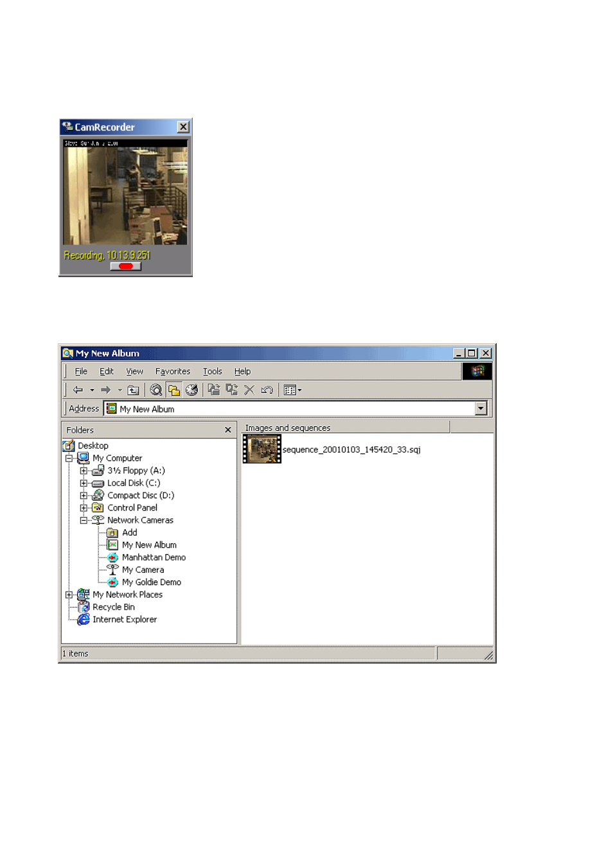This screenshot has width=613, height=868.
Task: Click the CamRecorder title bar camera icon
Action: [x=67, y=127]
